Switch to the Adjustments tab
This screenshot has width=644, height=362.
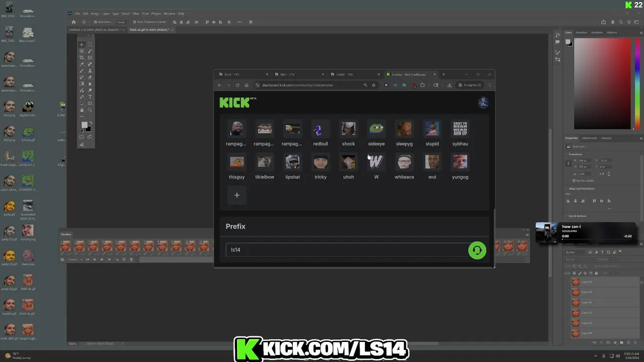pos(589,138)
